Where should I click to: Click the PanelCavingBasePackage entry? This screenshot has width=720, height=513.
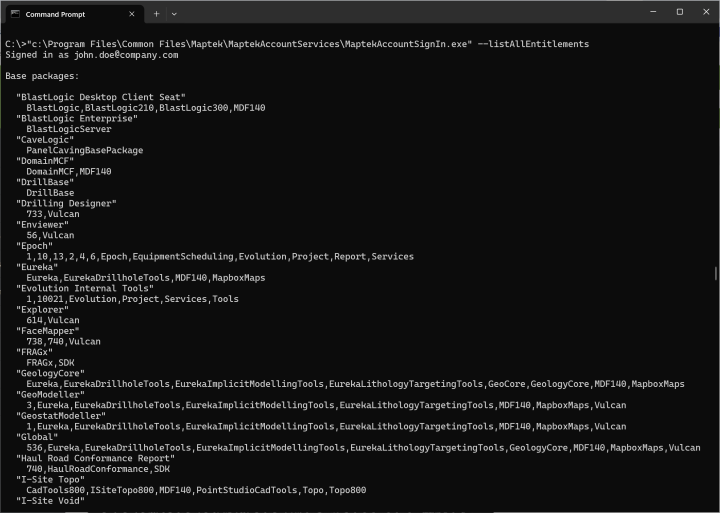pyautogui.click(x=84, y=151)
